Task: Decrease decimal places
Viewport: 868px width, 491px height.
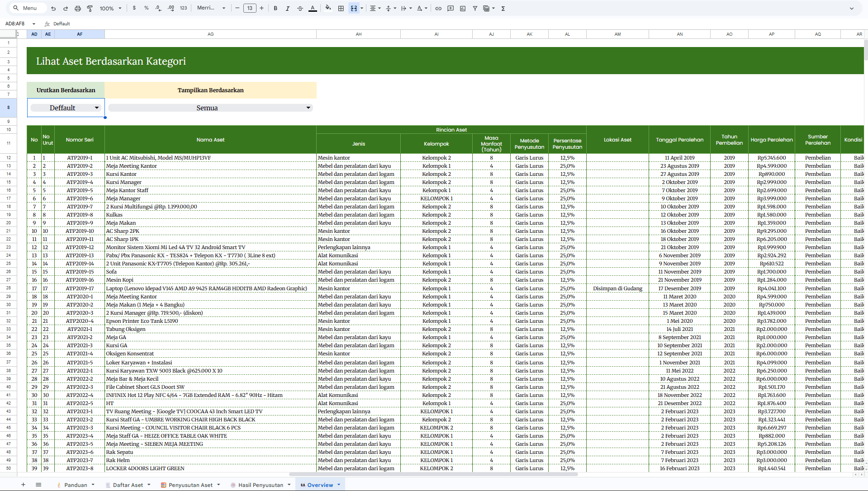Action: 158,8
